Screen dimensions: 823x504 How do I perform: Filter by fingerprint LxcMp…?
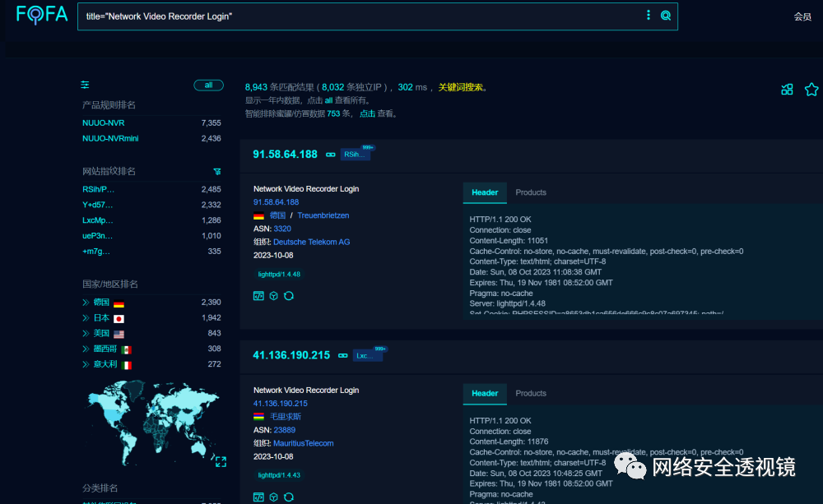98,220
